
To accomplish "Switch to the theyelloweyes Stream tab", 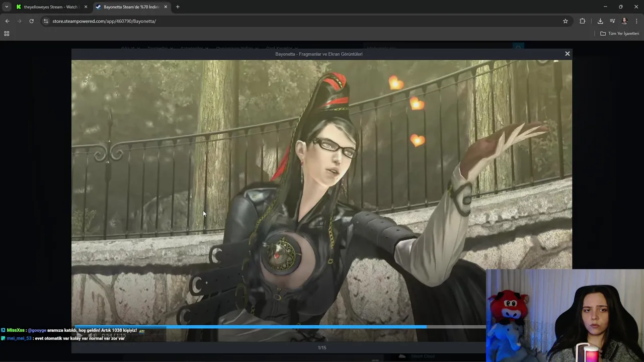I will 51,7.
